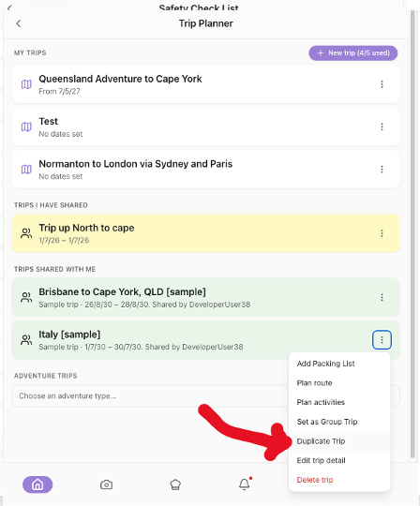The width and height of the screenshot is (420, 506).
Task: Click the vertical scrollbar on the right edge
Action: [x=412, y=234]
